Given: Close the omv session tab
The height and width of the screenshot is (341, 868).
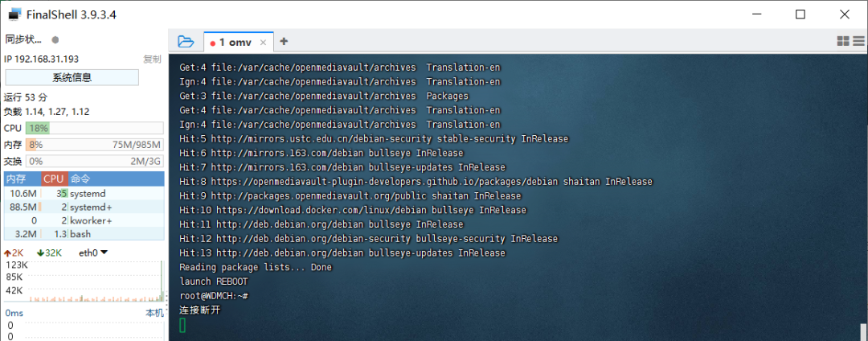Looking at the screenshot, I should click(x=263, y=42).
